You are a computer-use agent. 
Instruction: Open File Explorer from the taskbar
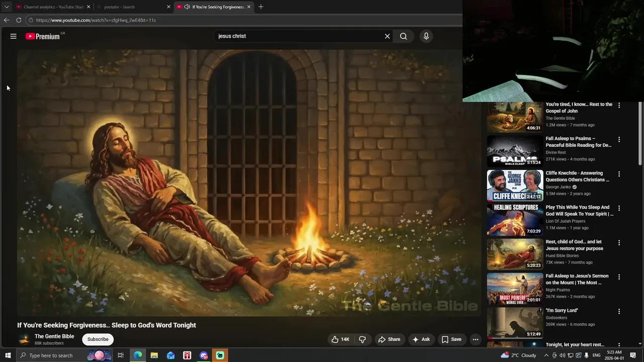pyautogui.click(x=154, y=355)
